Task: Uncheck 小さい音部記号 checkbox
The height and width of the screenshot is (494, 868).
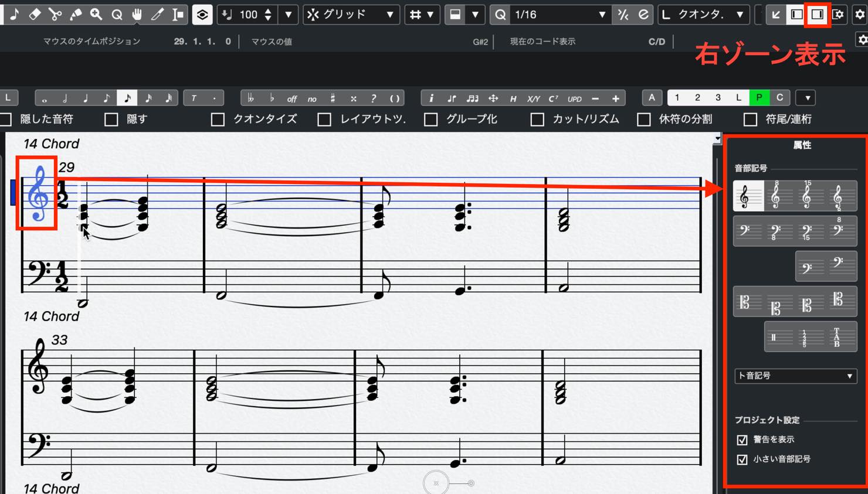Action: pyautogui.click(x=742, y=459)
